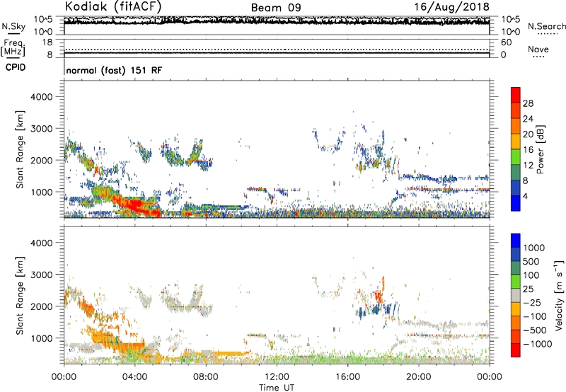
Task: Click the 3000 km tick of velocity panel
Action: 41,275
